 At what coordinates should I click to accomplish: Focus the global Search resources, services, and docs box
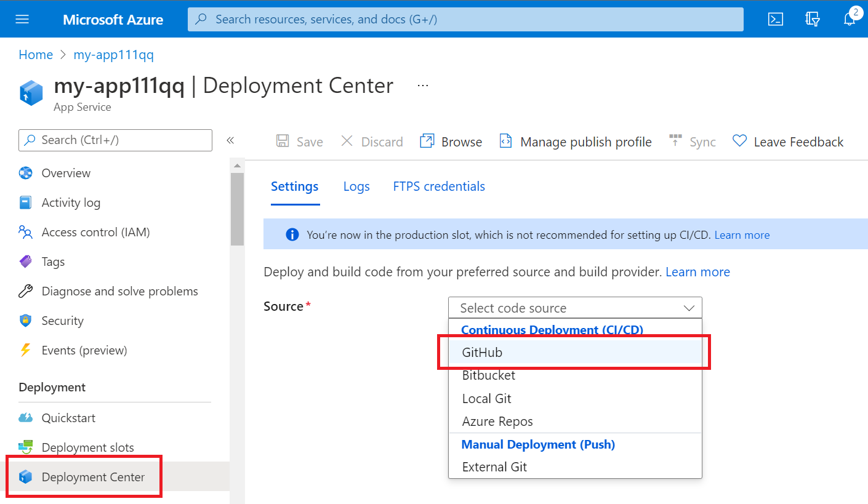tap(465, 19)
